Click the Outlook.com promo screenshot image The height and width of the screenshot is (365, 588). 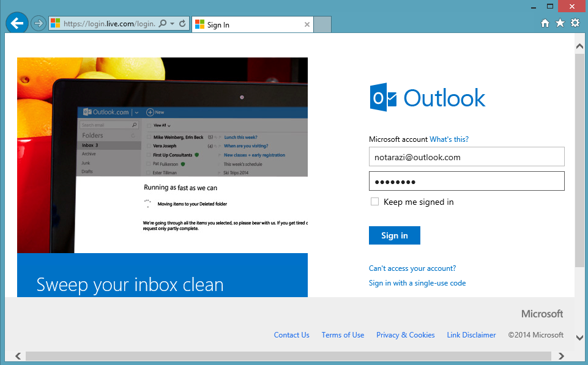[x=162, y=155]
